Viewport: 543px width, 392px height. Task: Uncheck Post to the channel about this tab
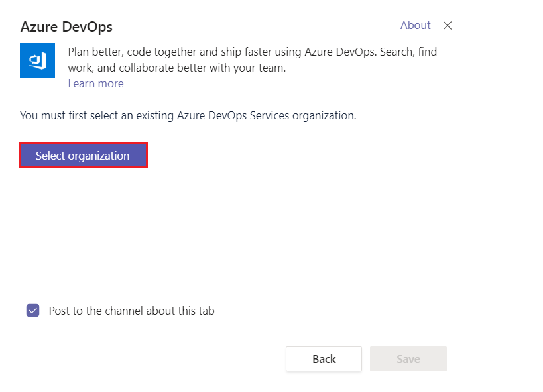tap(33, 311)
